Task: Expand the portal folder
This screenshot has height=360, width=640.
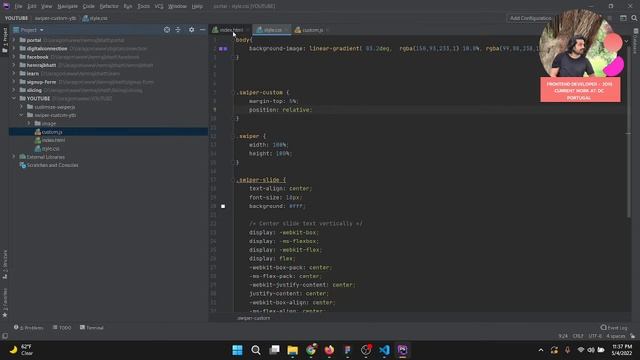Action: click(x=14, y=40)
